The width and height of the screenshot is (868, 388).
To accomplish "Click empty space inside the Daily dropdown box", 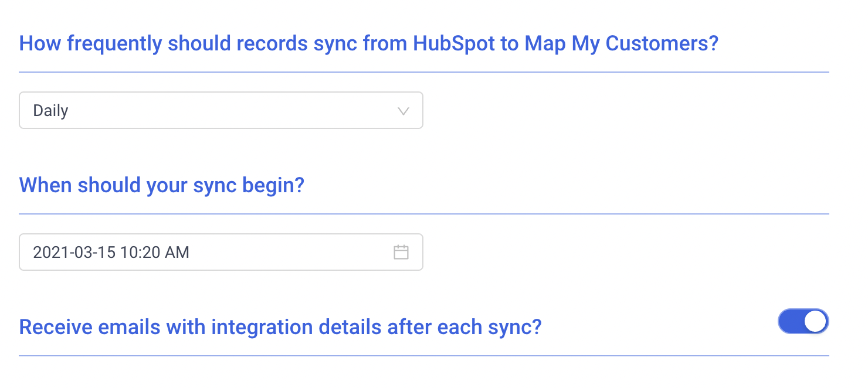I will click(235, 110).
